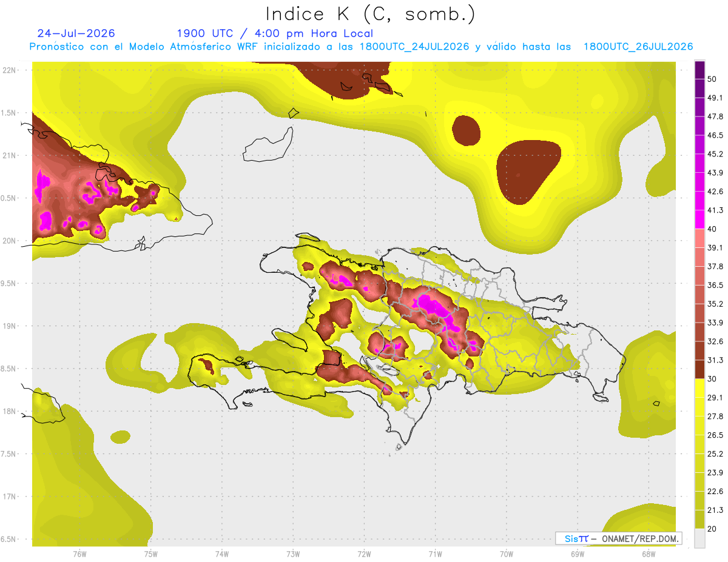728x562 pixels.
Task: Click the colorbar value '31.3'
Action: pos(715,360)
